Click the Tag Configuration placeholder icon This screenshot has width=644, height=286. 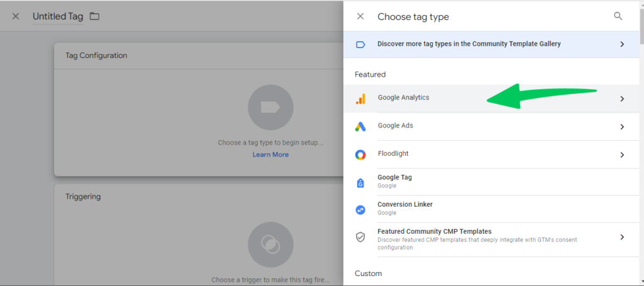270,107
